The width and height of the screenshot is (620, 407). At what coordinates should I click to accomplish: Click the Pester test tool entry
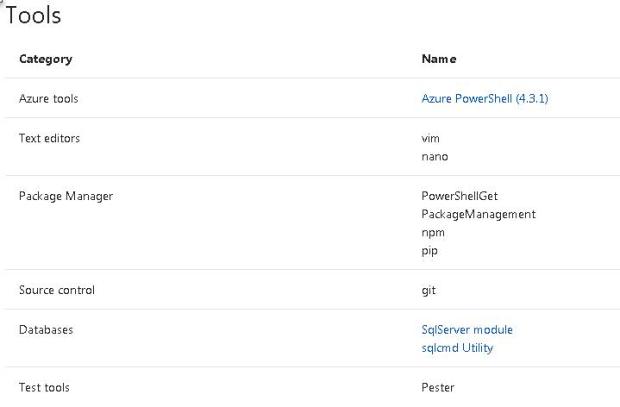point(438,387)
